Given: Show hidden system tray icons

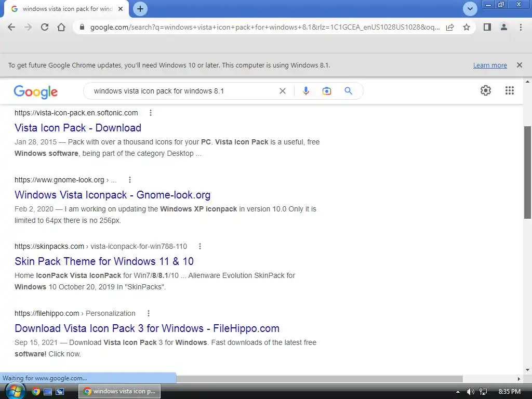Looking at the screenshot, I should pos(458,392).
